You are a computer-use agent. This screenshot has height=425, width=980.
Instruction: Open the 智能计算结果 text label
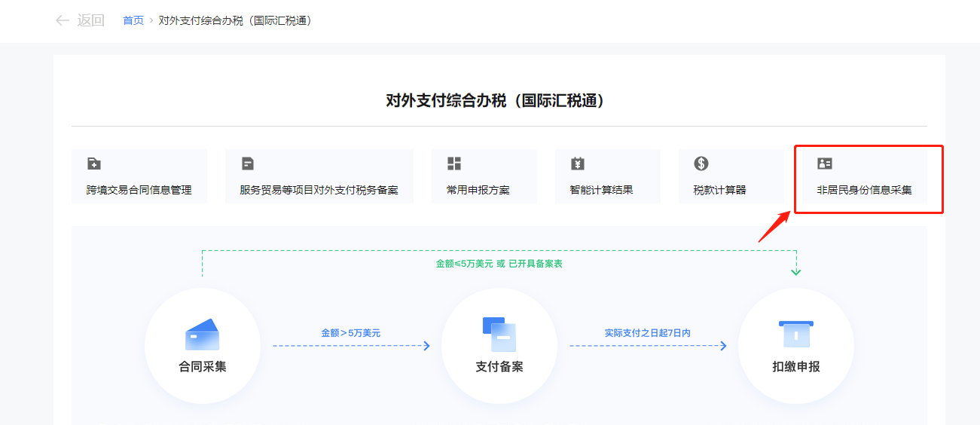[x=601, y=190]
